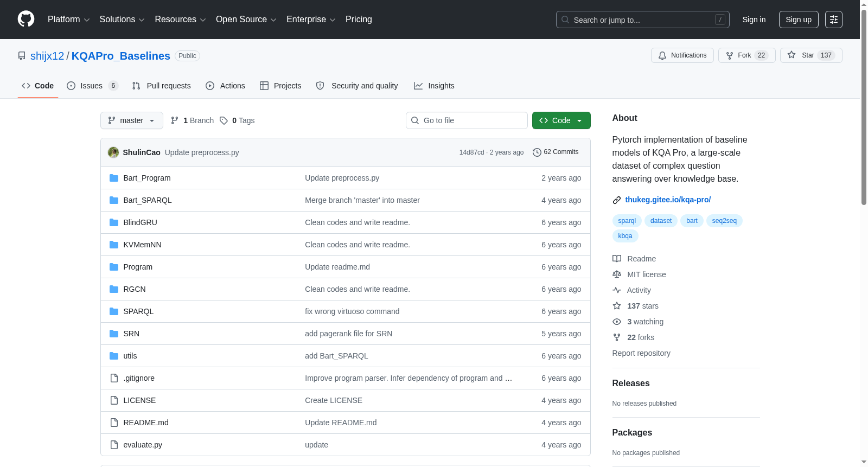Open the SPARQL folder name link

tap(138, 311)
